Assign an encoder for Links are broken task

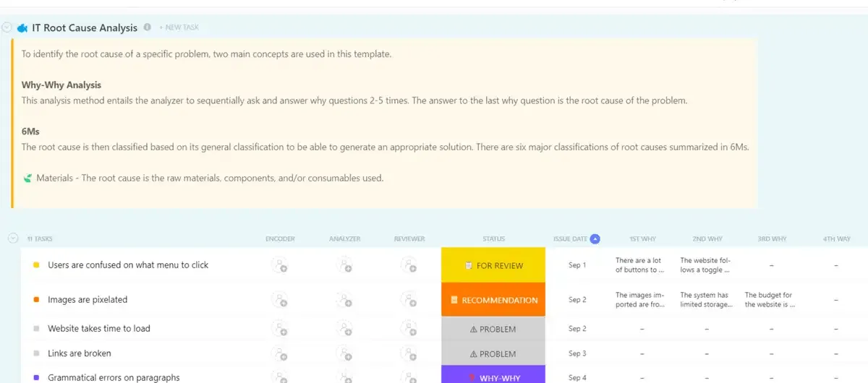[280, 353]
